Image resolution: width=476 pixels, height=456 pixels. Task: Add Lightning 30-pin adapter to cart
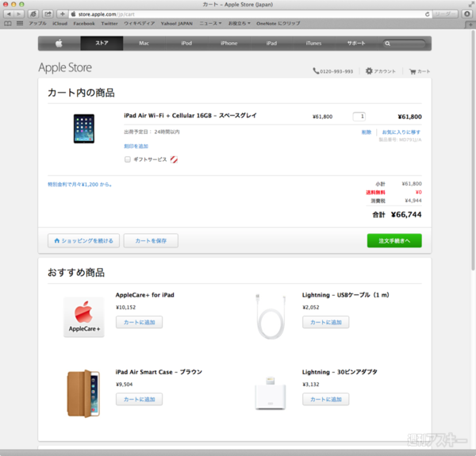[326, 399]
